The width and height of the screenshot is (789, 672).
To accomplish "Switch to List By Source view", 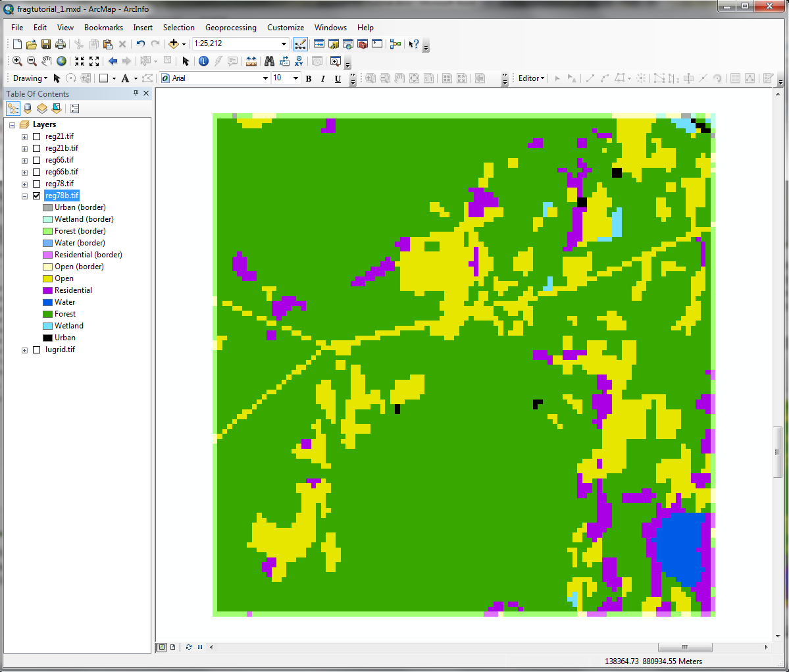I will pyautogui.click(x=28, y=109).
